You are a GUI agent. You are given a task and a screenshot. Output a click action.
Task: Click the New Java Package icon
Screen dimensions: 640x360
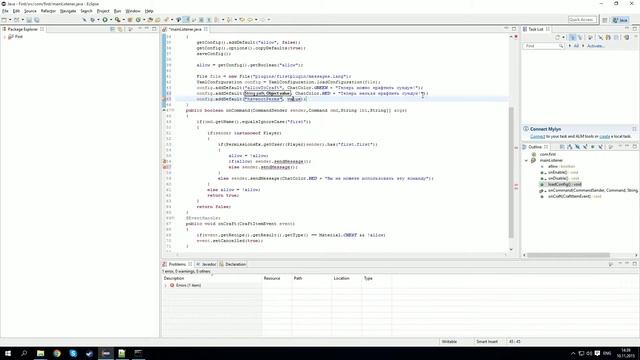tap(130, 20)
